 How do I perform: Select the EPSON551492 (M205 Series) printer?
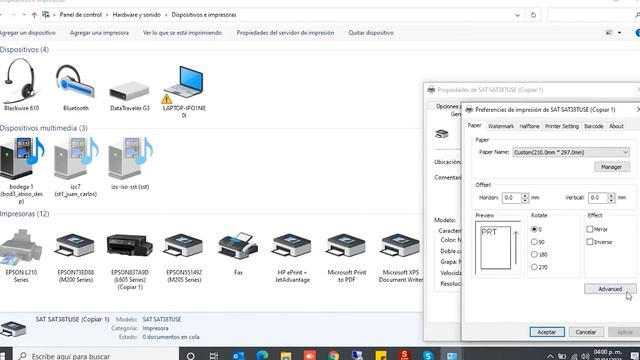click(x=184, y=258)
